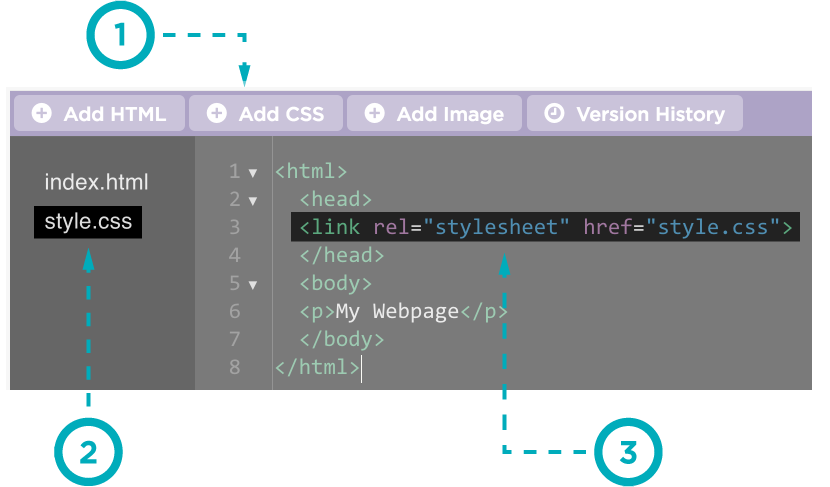The height and width of the screenshot is (487, 830).
Task: Click the numbered circle 2 callout
Action: (88, 451)
